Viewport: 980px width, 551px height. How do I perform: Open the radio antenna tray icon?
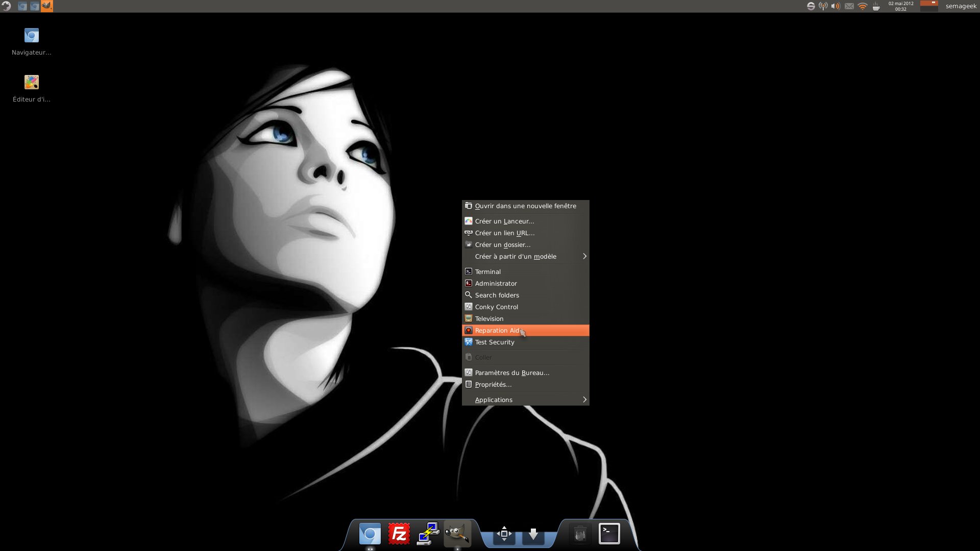point(823,6)
